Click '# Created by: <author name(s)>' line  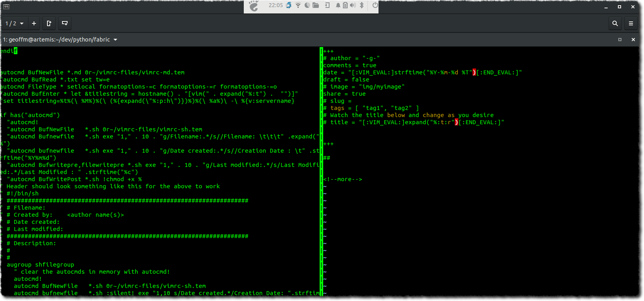(62, 215)
